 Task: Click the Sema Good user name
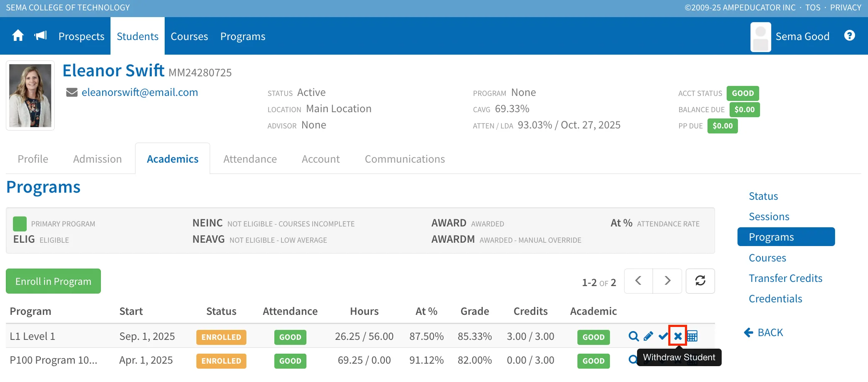click(803, 37)
